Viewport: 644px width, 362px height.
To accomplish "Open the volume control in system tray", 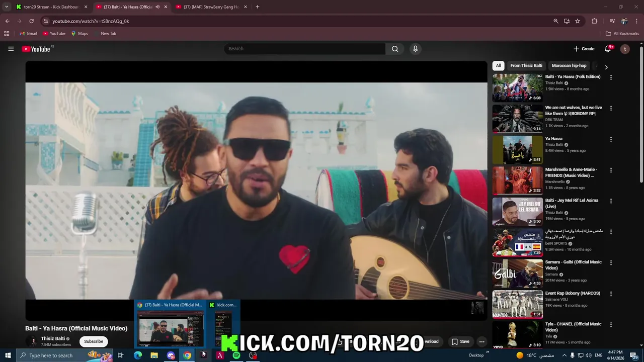I will 589,355.
